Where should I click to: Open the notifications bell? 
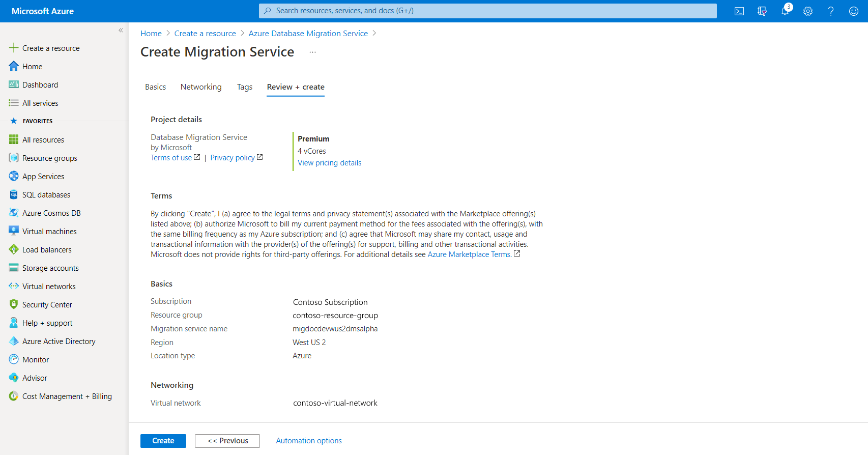[x=785, y=11]
